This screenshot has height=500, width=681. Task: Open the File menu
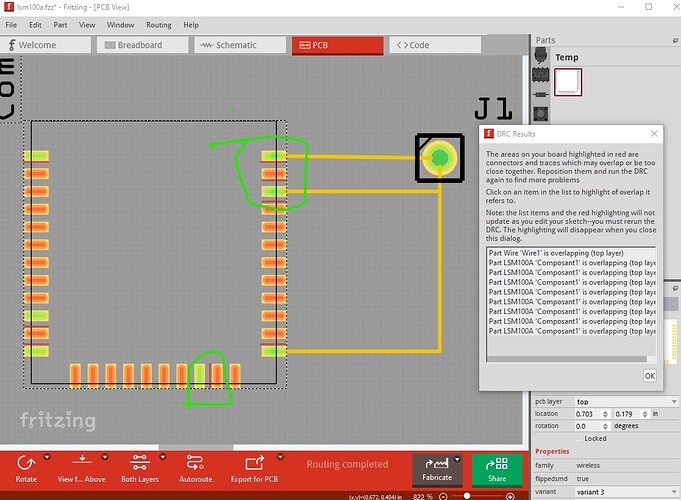click(11, 25)
